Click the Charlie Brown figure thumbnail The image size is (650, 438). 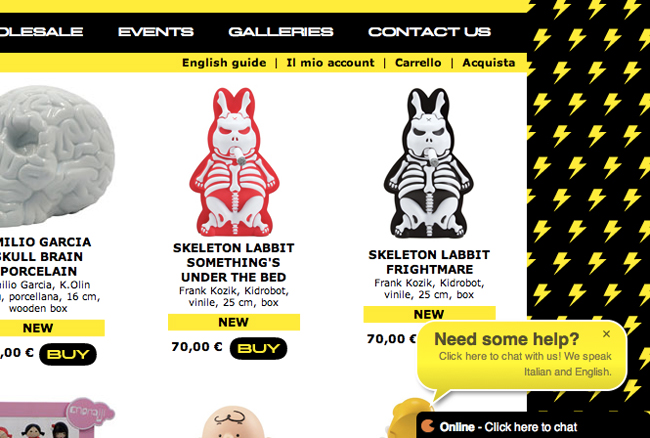click(233, 422)
